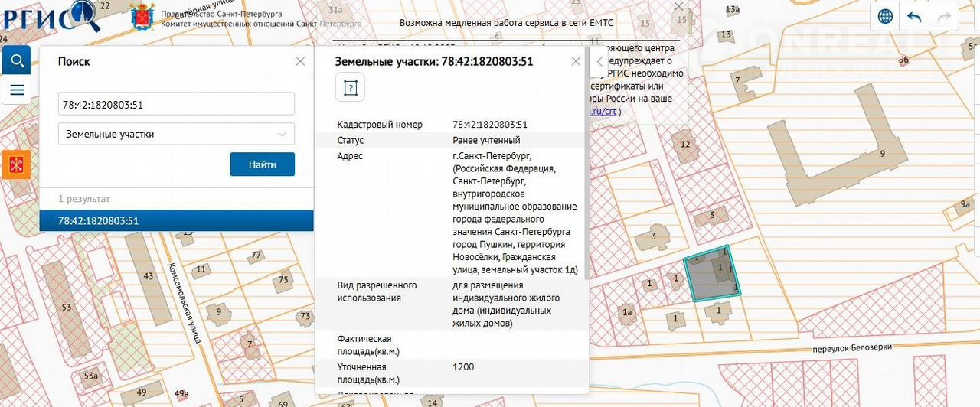Expand the Земельные участки type dropdown

pos(176,134)
